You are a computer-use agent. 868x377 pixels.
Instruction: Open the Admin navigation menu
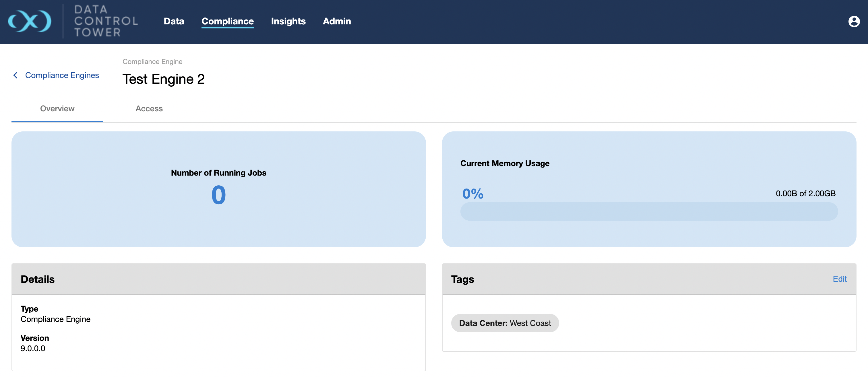[x=337, y=21]
